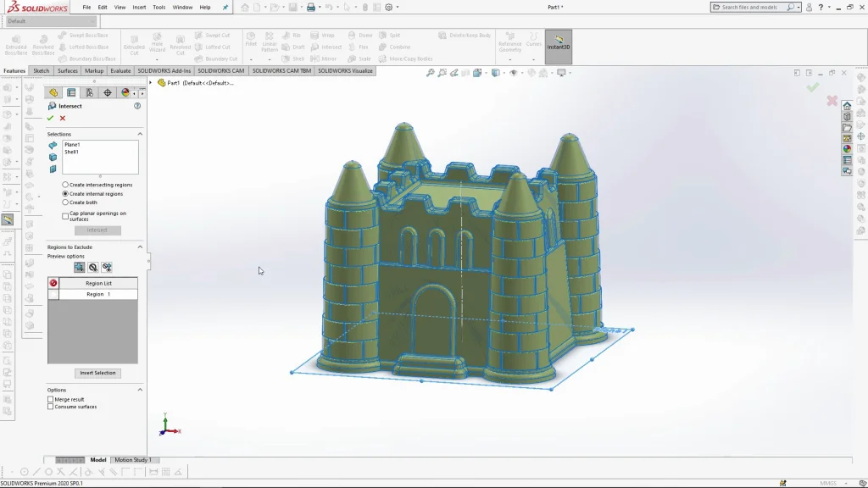Click the Instant3D toolbar button
The width and height of the screenshot is (868, 488).
click(x=559, y=43)
